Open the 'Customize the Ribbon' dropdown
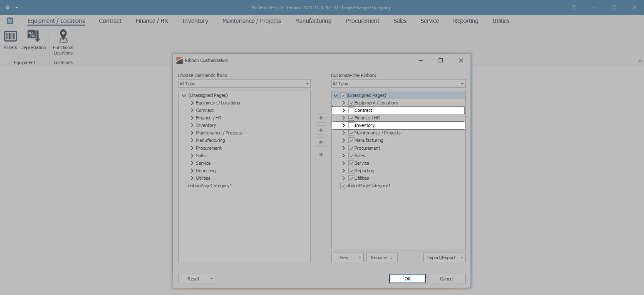The image size is (644, 295). tap(398, 84)
